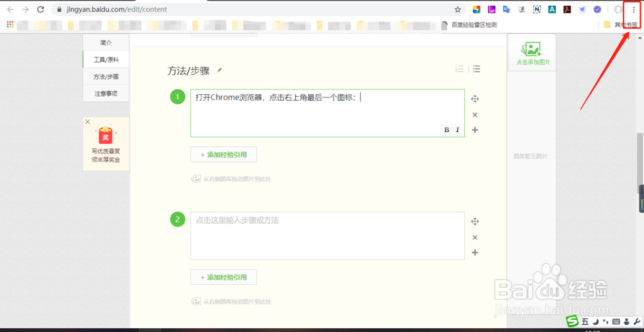Screen dimensions: 644x332
Task: Toggle Sogou punctuation mode icon
Action: coord(605,321)
